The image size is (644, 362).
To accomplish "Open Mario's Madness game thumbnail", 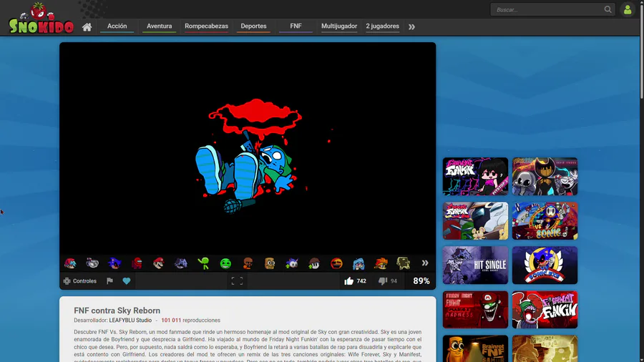I will (475, 310).
